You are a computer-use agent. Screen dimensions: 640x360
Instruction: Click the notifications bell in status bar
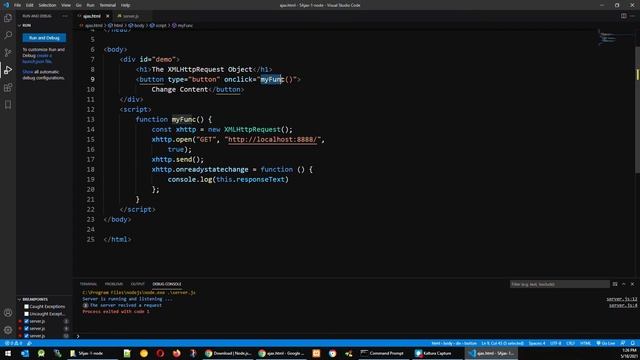633,343
